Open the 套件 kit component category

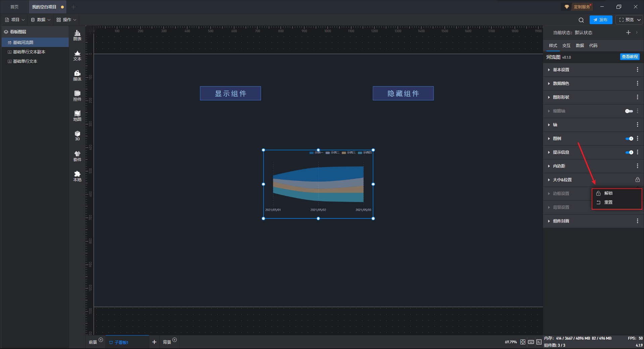(x=77, y=156)
